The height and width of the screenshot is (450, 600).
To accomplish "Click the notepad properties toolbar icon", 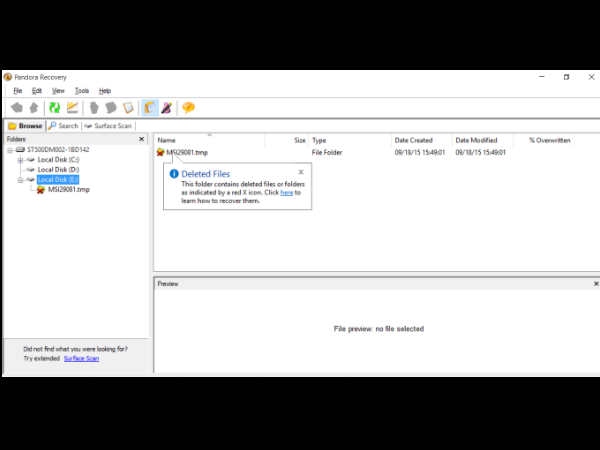I will 128,108.
